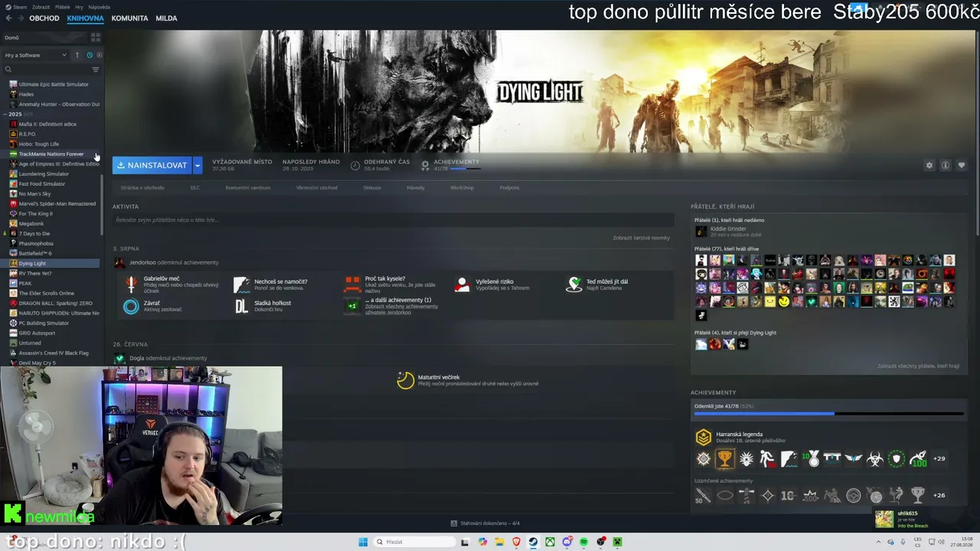Image resolution: width=980 pixels, height=551 pixels.
Task: Click Zobrazit všechny přátele, kteří hrají
Action: pyautogui.click(x=918, y=367)
